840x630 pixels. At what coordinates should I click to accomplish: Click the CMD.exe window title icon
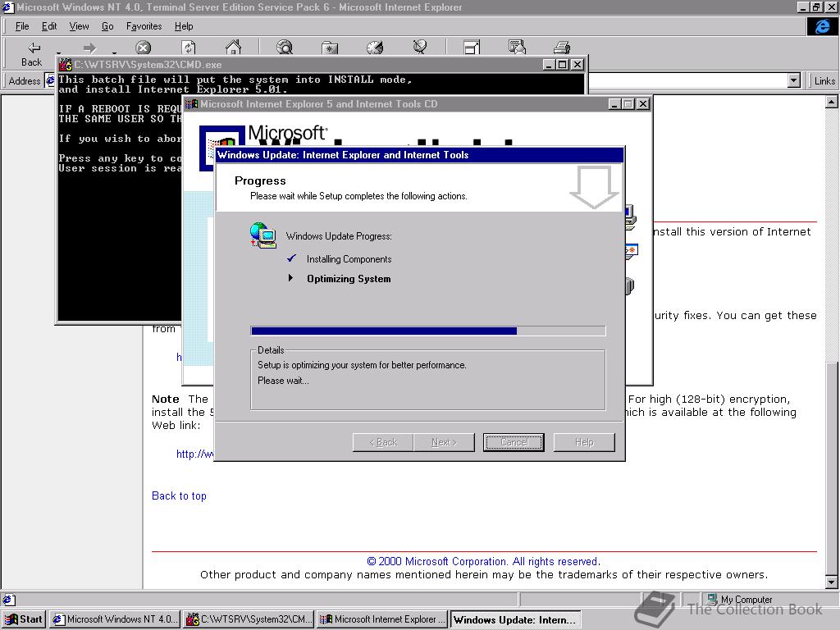pyautogui.click(x=66, y=65)
